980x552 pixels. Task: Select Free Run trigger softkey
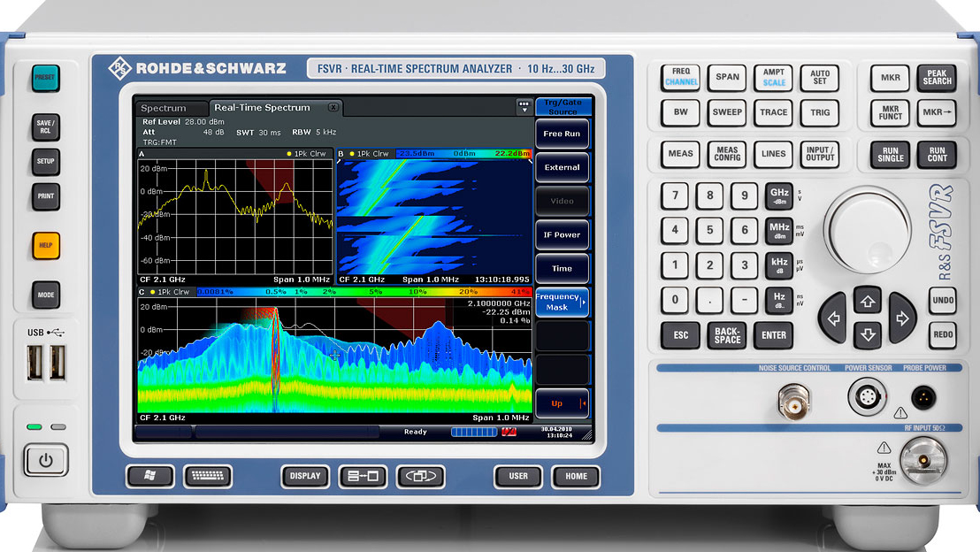(x=562, y=134)
